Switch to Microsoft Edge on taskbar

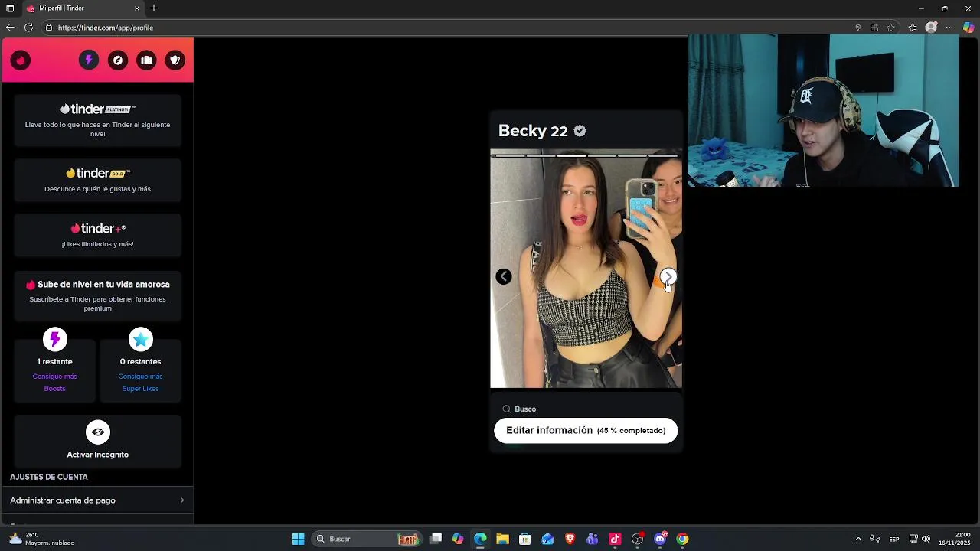coord(480,539)
